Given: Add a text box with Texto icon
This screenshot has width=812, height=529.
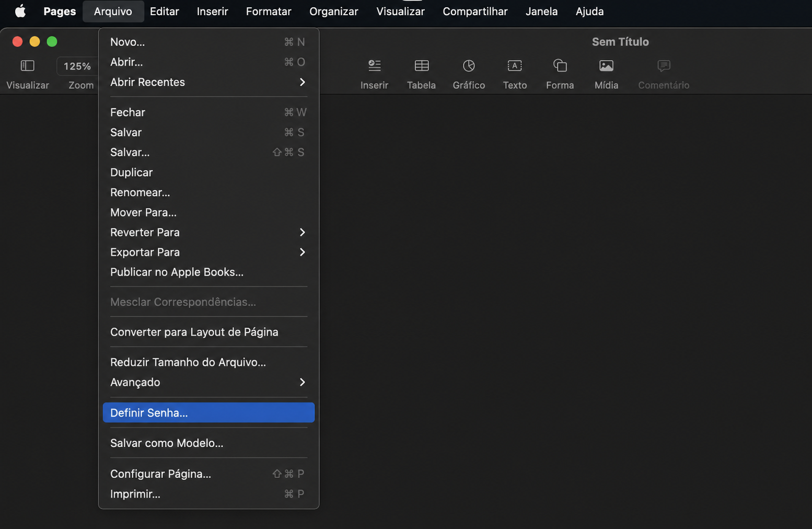Looking at the screenshot, I should click(x=515, y=66).
